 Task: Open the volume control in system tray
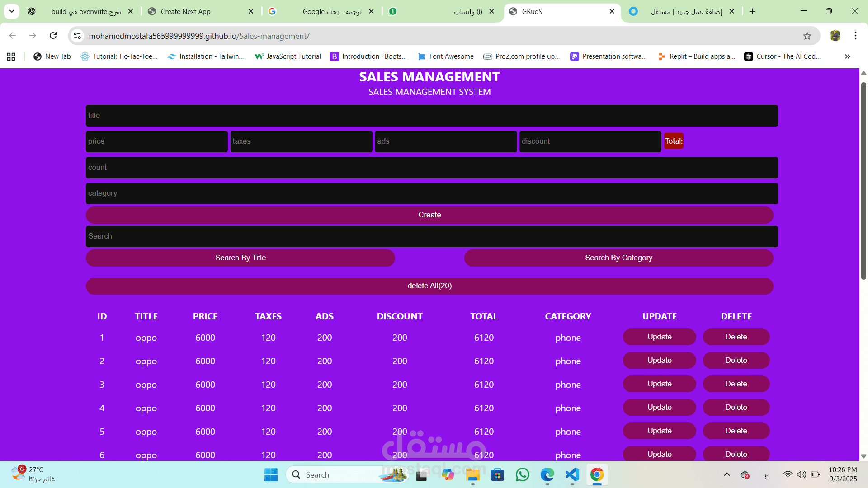tap(801, 474)
